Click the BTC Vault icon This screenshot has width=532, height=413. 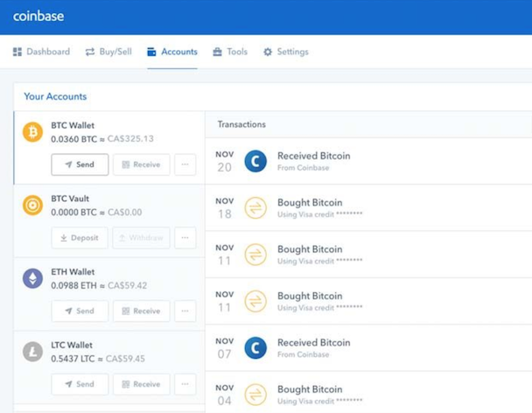tap(32, 206)
